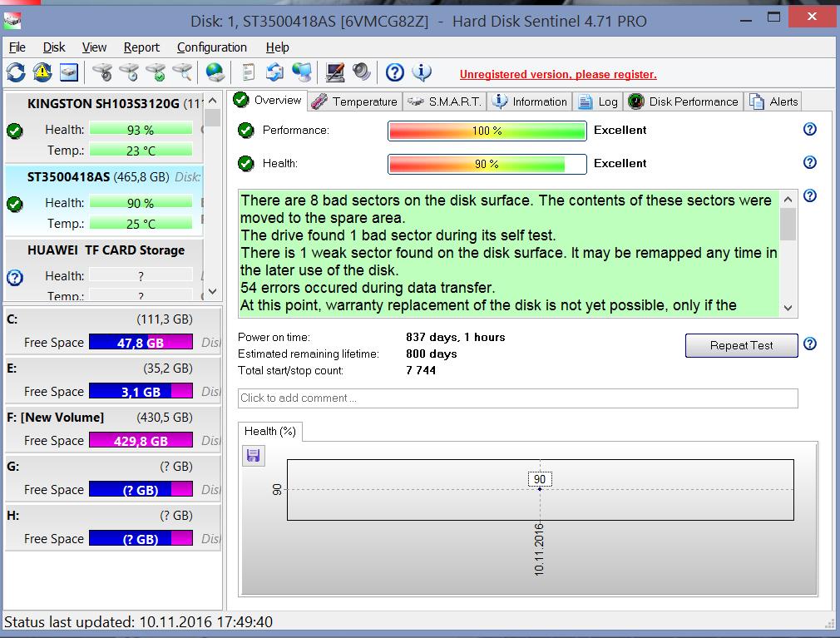Open the Report menu
The image size is (840, 638).
pos(141,47)
